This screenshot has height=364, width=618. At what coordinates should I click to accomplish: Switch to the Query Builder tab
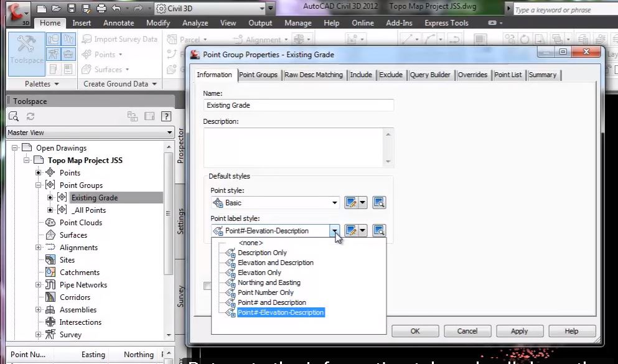(430, 75)
